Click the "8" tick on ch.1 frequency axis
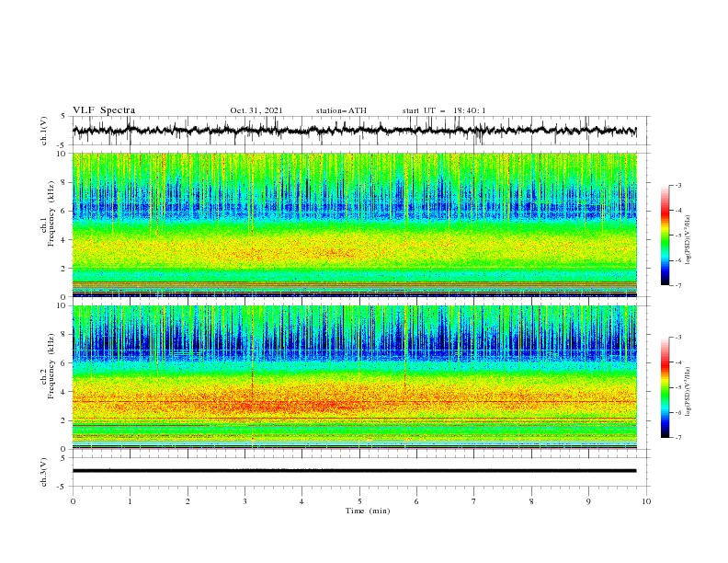Viewport: 728px width, 563px height. coord(64,182)
